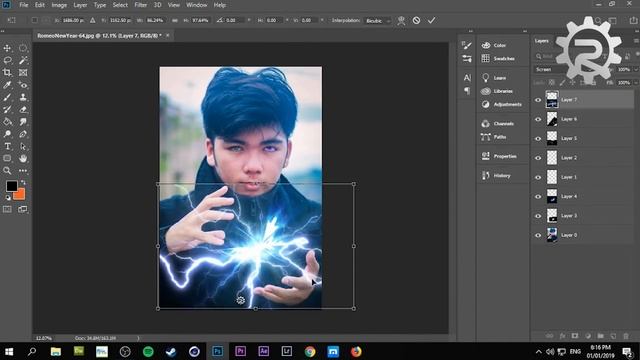640x360 pixels.
Task: Select the Zoom tool in toolbar
Action: pyautogui.click(x=7, y=171)
